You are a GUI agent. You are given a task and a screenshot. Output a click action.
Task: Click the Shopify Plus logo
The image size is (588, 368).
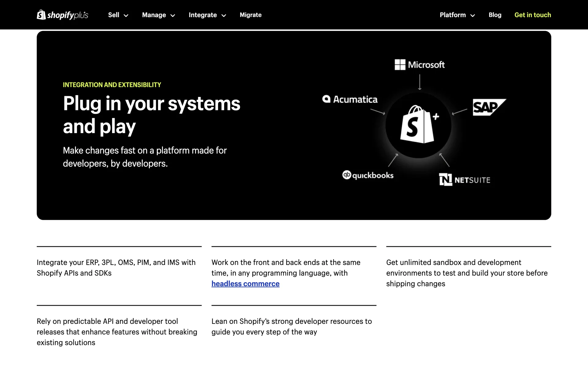tap(62, 15)
